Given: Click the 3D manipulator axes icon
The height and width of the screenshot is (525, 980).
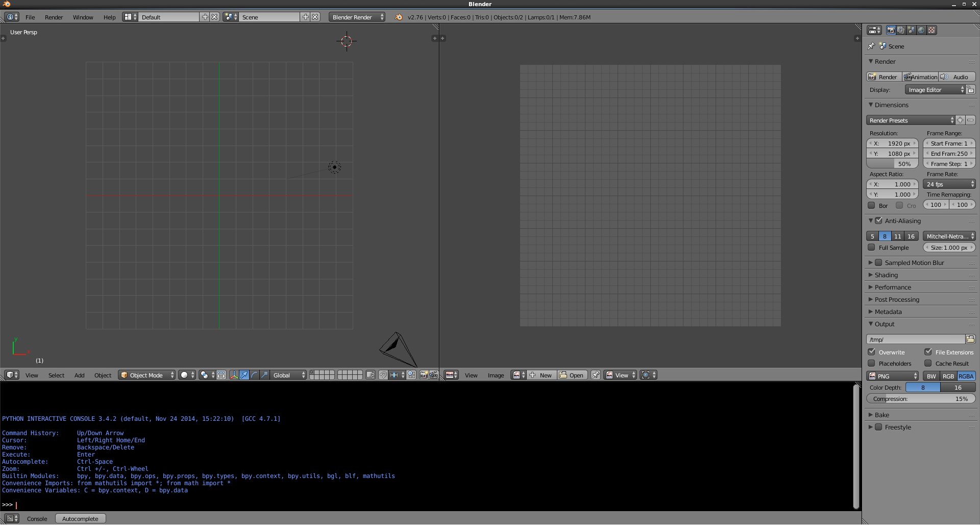Looking at the screenshot, I should (x=234, y=375).
